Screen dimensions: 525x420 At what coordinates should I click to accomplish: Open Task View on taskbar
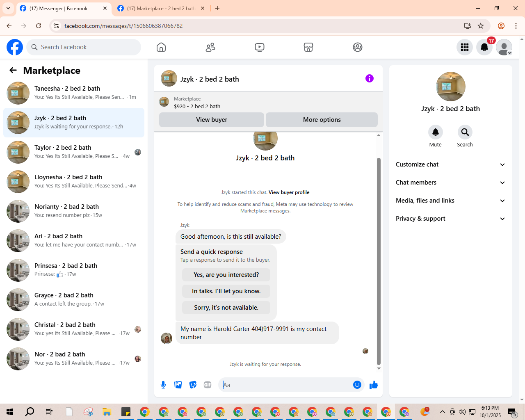point(49,412)
